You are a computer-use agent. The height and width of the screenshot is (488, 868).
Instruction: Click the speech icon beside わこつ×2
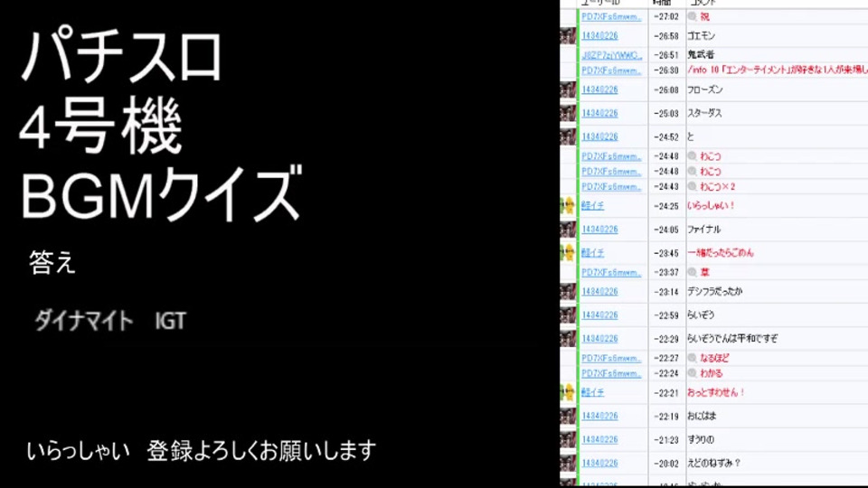click(x=692, y=186)
